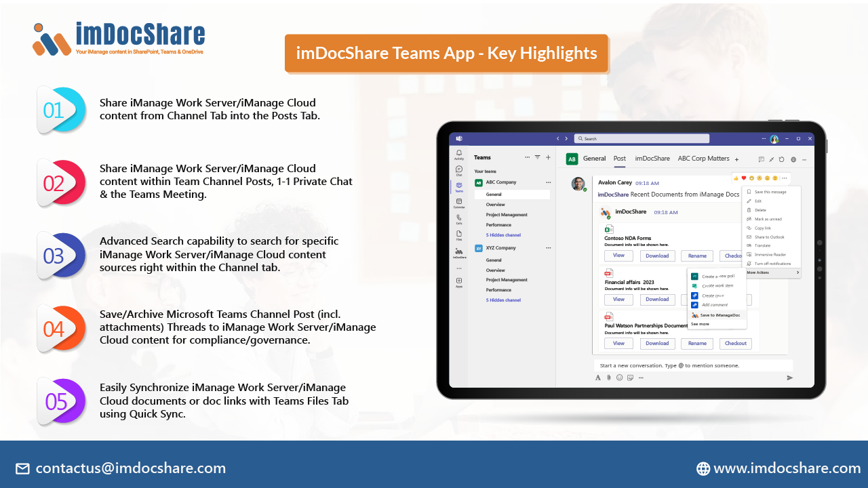
Task: Expand the More Actions submenu
Action: tap(758, 272)
